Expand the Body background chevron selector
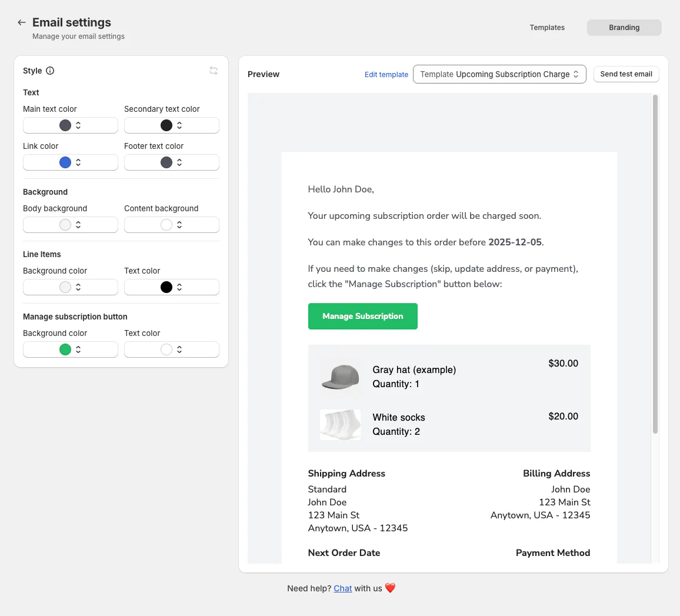The height and width of the screenshot is (616, 680). 78,225
